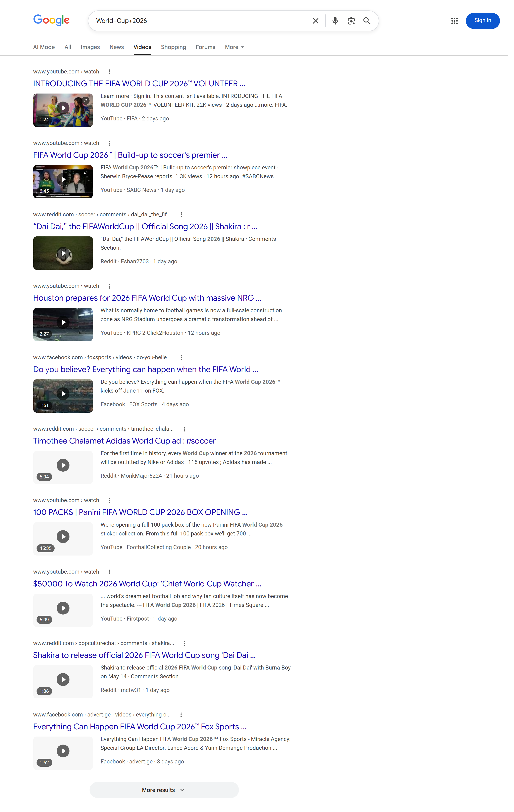Play the 5:04 Chalamet Adidas video

(x=63, y=468)
